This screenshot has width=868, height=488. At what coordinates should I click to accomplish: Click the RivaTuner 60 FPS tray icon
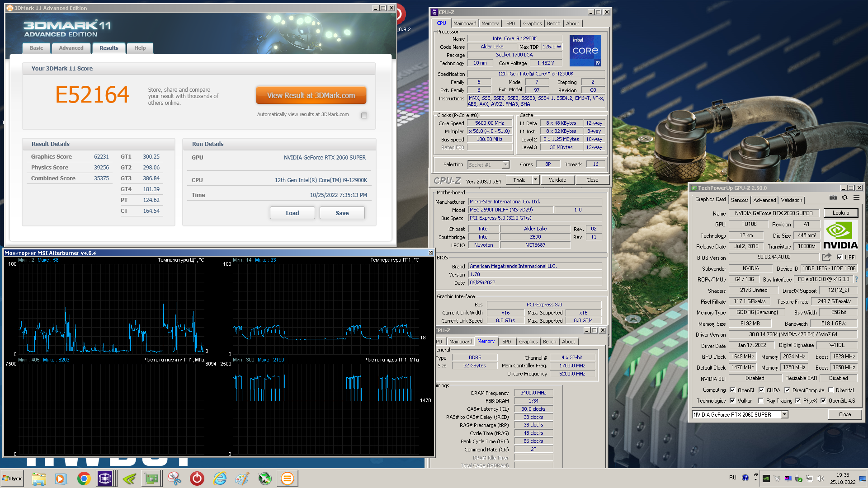tap(788, 478)
